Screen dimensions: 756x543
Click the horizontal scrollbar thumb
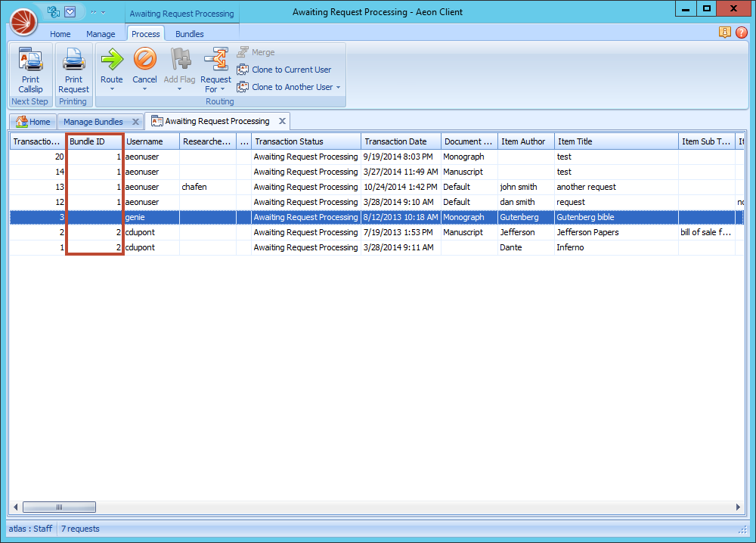59,507
